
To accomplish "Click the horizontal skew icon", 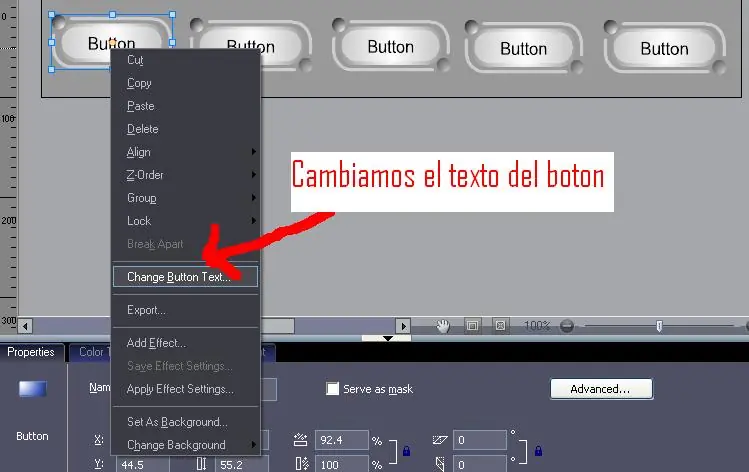I will [440, 440].
